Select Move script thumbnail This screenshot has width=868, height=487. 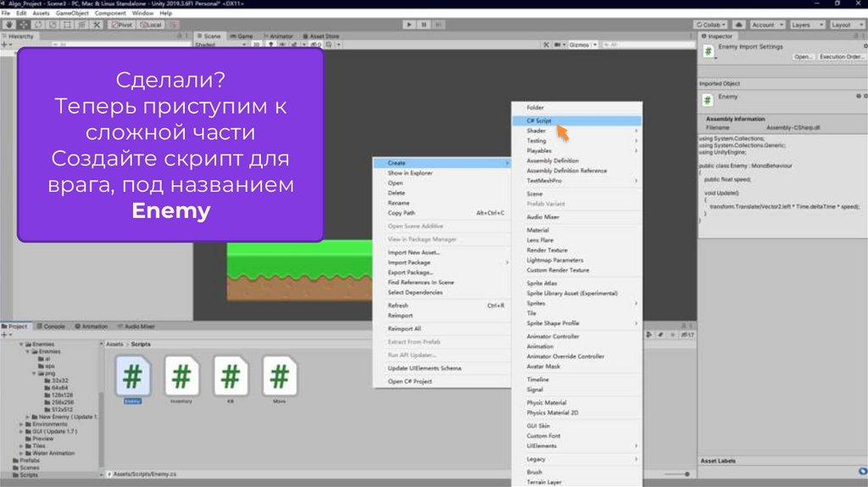(x=279, y=377)
